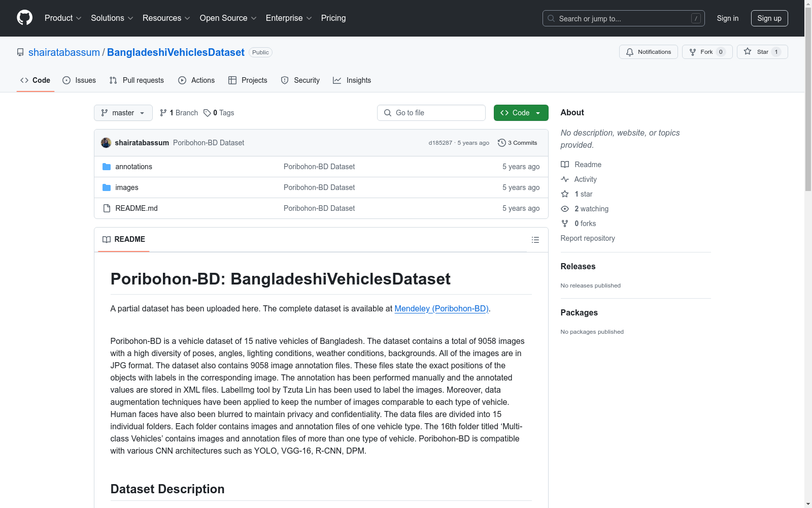Click the annotations row commit message
The height and width of the screenshot is (508, 812).
(319, 167)
